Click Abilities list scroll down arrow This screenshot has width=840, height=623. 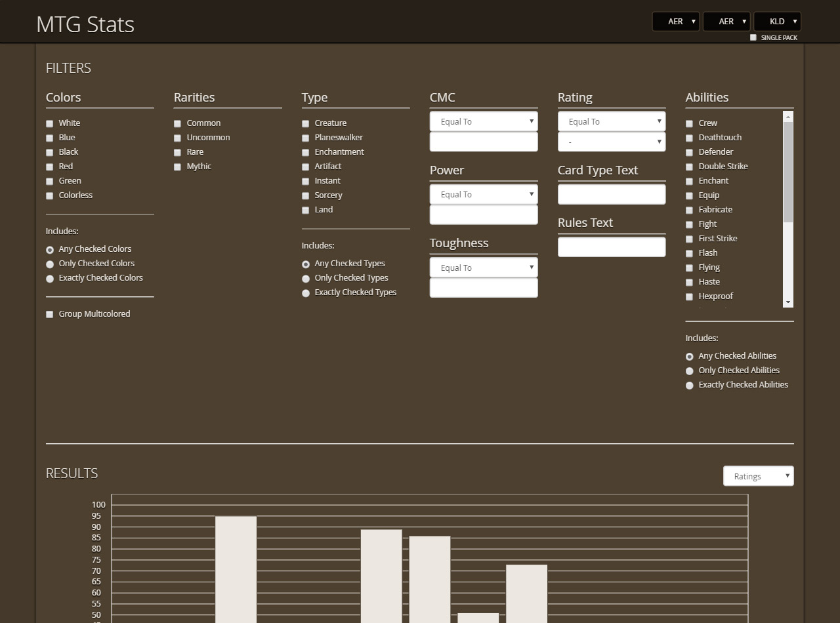point(788,302)
